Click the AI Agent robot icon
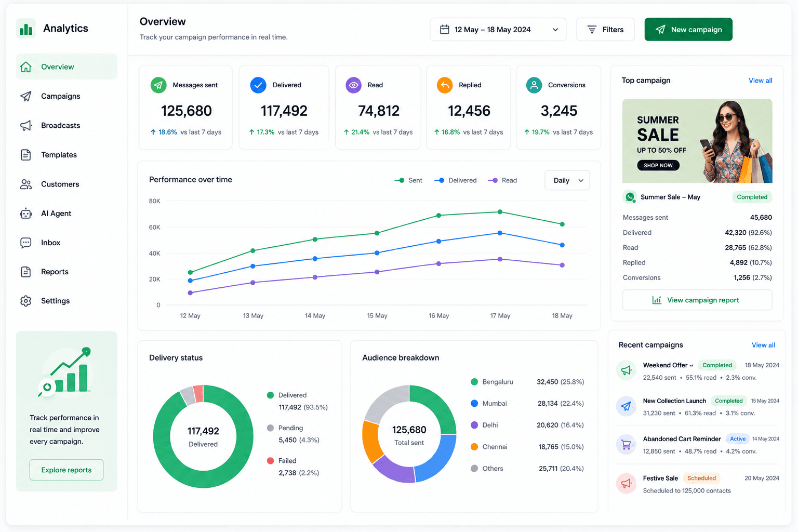The image size is (798, 532). pyautogui.click(x=26, y=214)
